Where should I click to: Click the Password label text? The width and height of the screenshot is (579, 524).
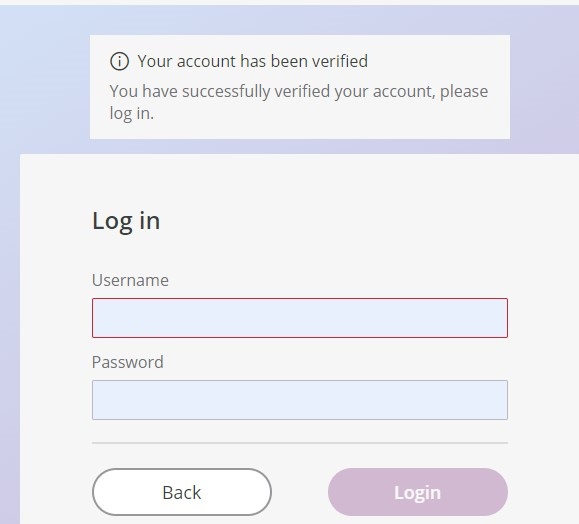[127, 362]
